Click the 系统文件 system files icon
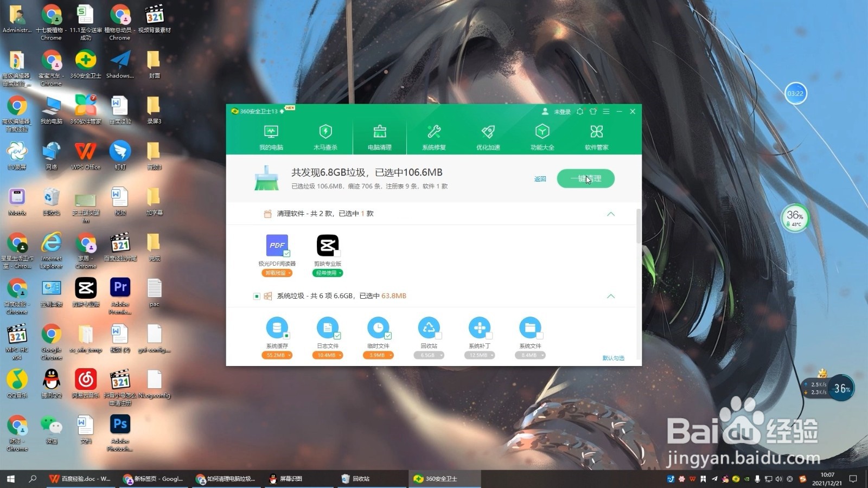 click(x=531, y=326)
